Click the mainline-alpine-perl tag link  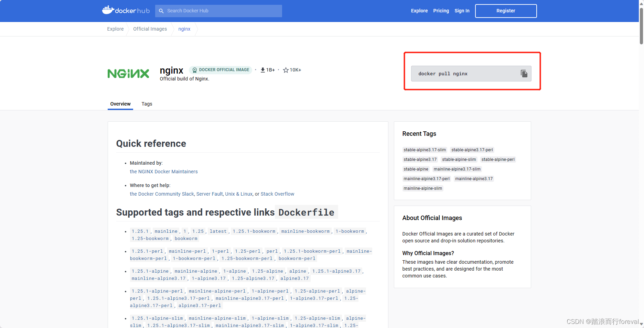217,291
